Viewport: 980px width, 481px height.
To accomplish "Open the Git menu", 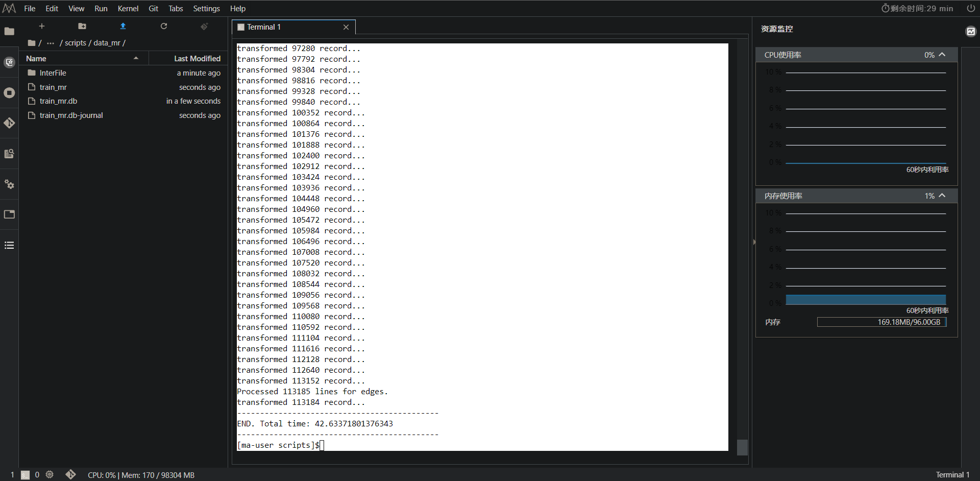I will [x=154, y=8].
